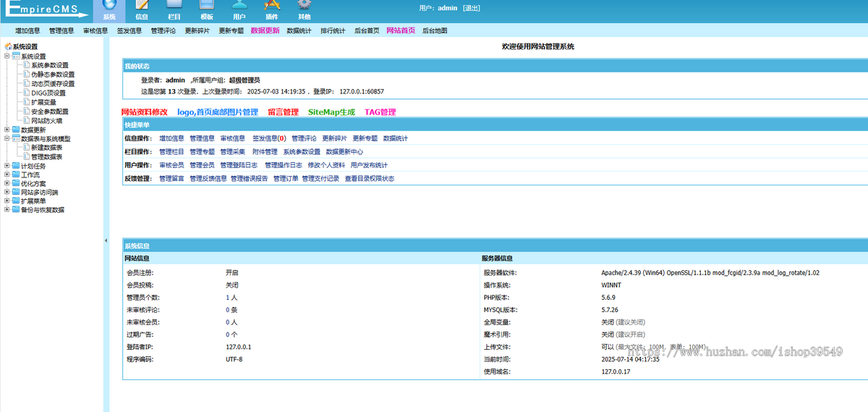The image size is (868, 412).
Task: Open 数据更新中心 in the quick menu
Action: coord(344,152)
